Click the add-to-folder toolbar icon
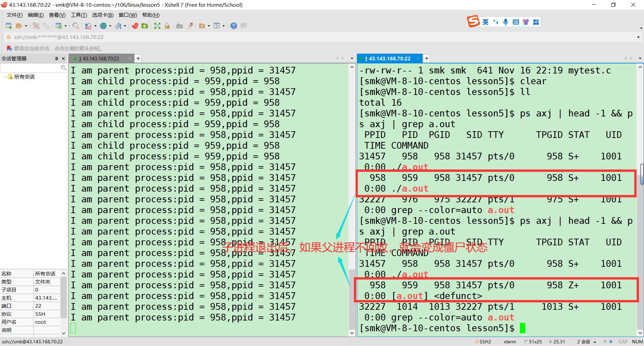Viewport: 644px width, 346px height. pos(202,26)
